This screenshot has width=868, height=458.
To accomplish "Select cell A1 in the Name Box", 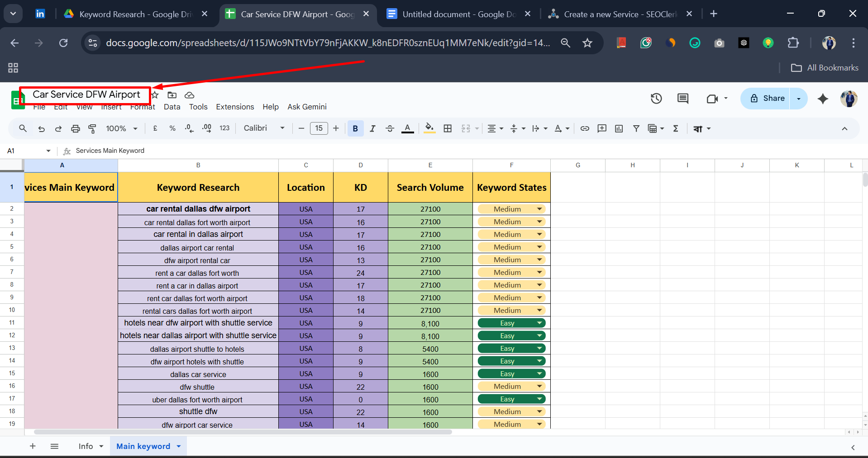I will 25,151.
